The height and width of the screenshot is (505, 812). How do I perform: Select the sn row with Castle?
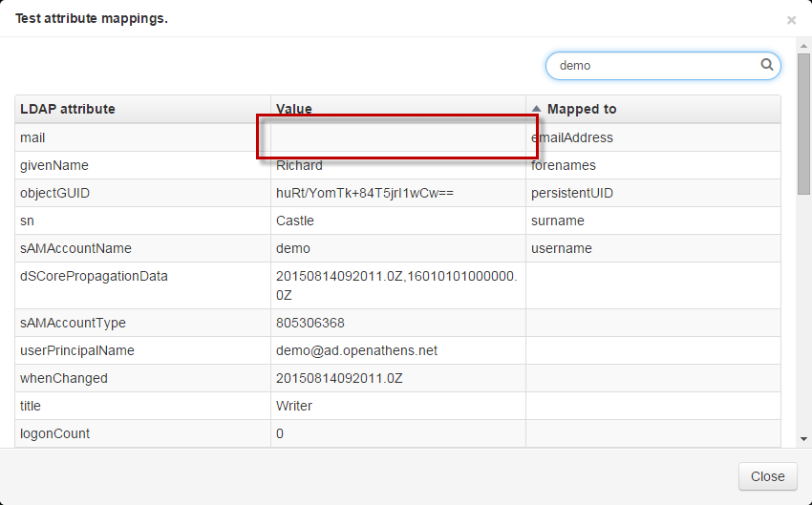pyautogui.click(x=295, y=221)
